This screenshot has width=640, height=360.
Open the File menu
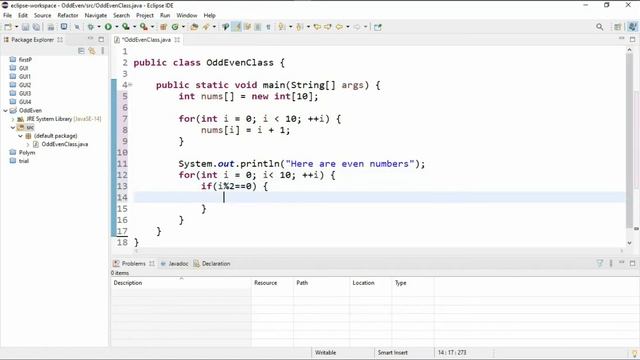tap(7, 16)
